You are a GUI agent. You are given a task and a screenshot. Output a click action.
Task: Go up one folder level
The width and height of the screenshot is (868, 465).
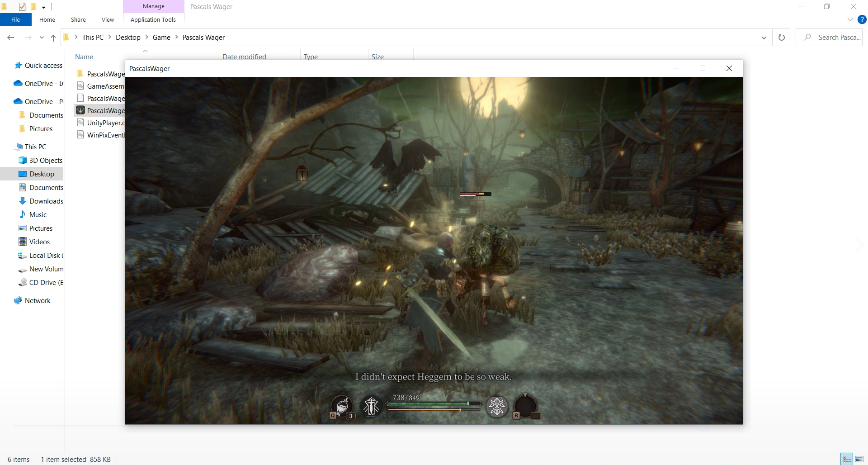pyautogui.click(x=53, y=38)
